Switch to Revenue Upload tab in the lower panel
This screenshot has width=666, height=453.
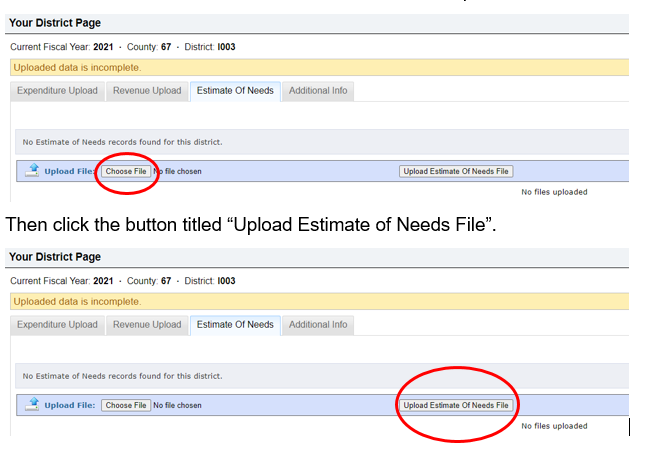coord(147,325)
